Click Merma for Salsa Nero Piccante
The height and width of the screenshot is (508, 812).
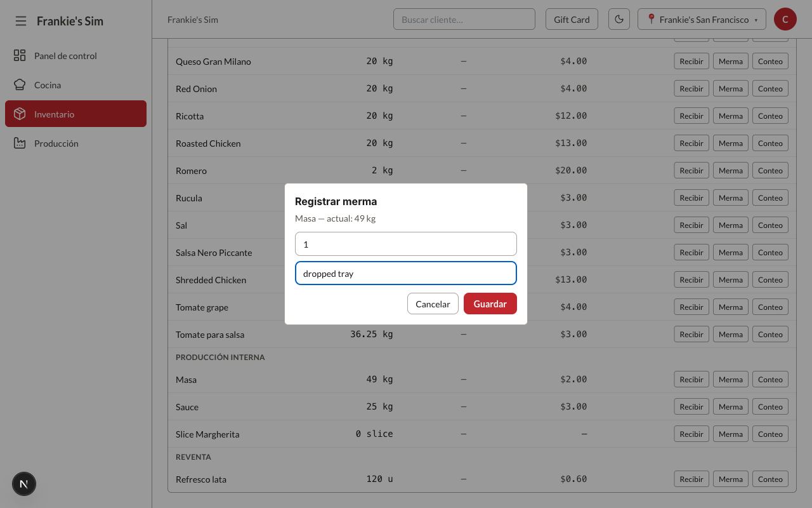(x=731, y=253)
